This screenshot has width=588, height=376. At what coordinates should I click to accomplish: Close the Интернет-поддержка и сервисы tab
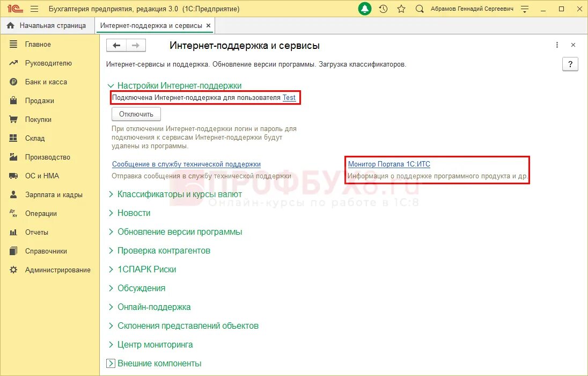click(x=208, y=26)
